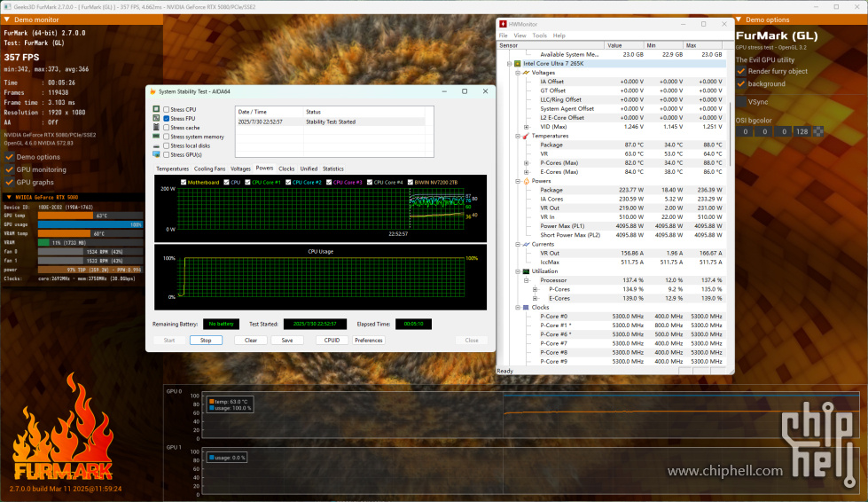
Task: Open CPUID from the stability test dialog
Action: point(332,341)
